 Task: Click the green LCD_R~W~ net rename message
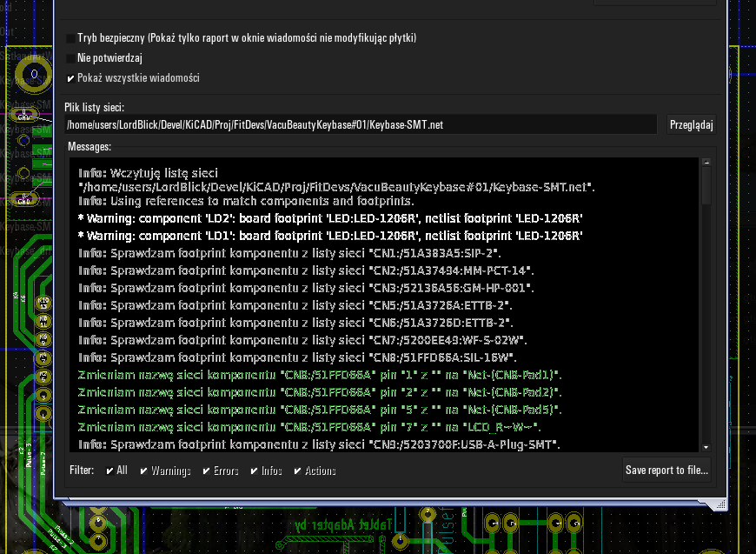point(309,427)
